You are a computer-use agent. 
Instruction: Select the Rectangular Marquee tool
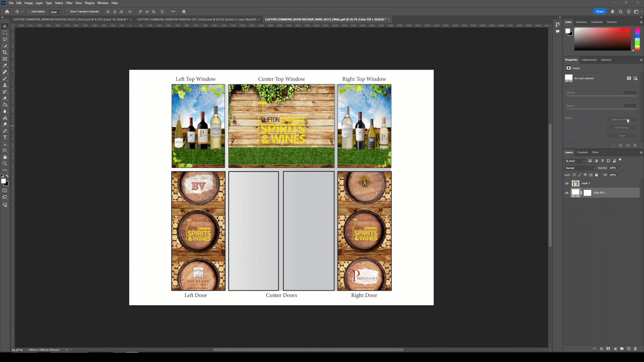pos(5,33)
